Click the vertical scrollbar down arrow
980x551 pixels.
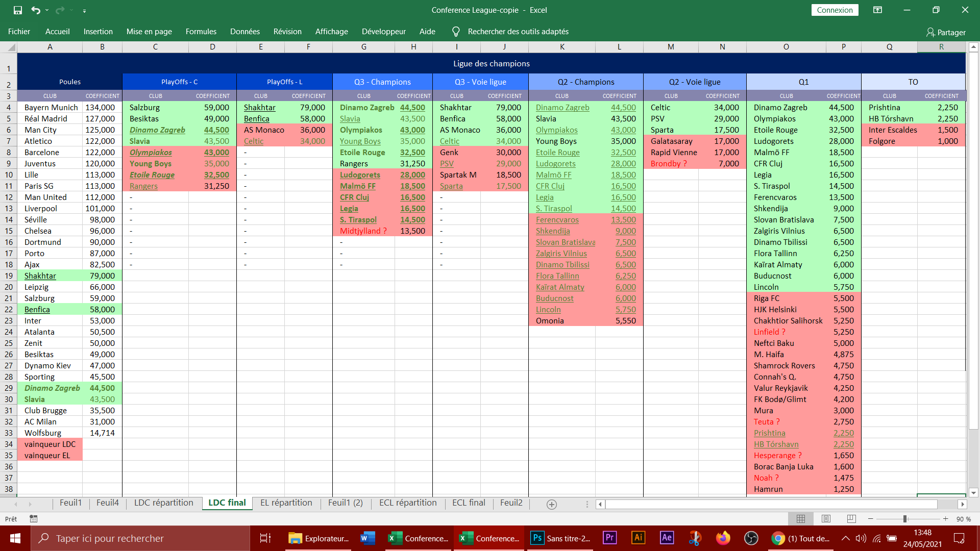pos(973,493)
